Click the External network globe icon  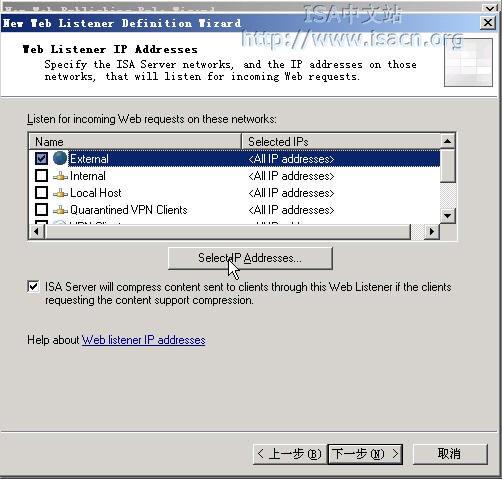(60, 158)
